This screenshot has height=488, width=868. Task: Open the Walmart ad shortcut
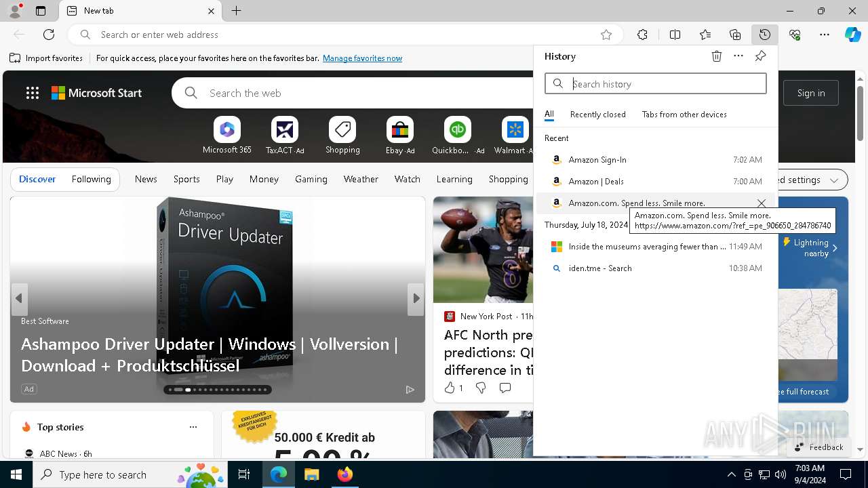point(515,136)
